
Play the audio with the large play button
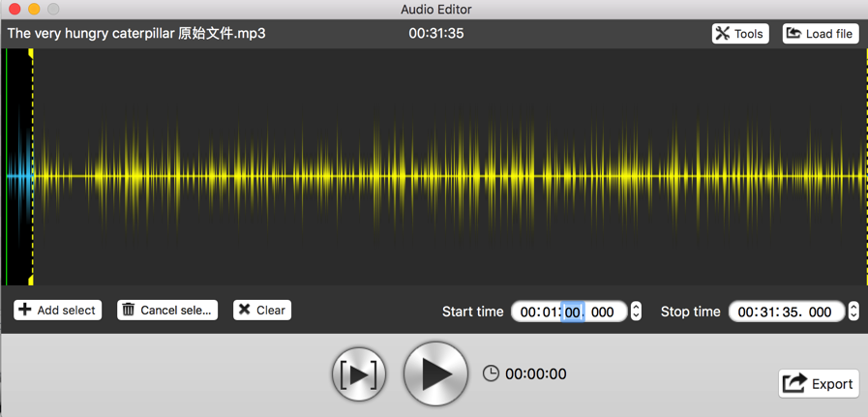click(x=436, y=373)
